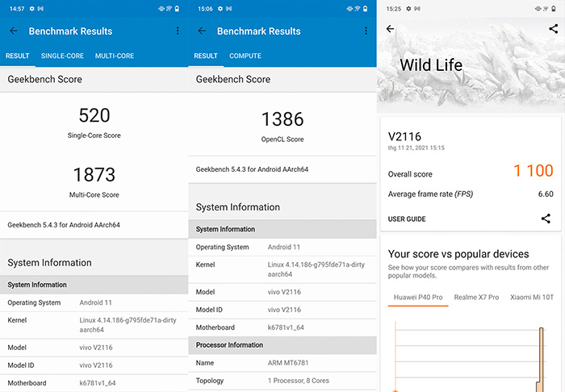The image size is (565, 392).
Task: Share Wild Life result using top share icon
Action: pos(554,29)
